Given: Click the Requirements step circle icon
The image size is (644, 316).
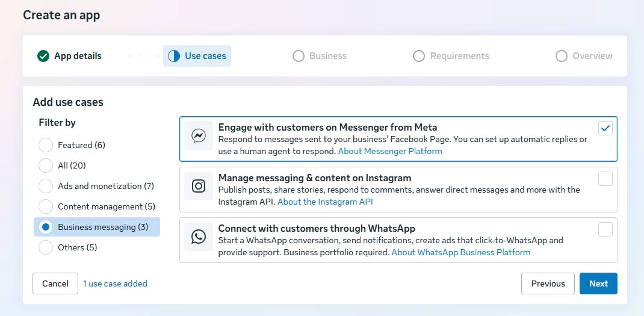Looking at the screenshot, I should (x=418, y=56).
